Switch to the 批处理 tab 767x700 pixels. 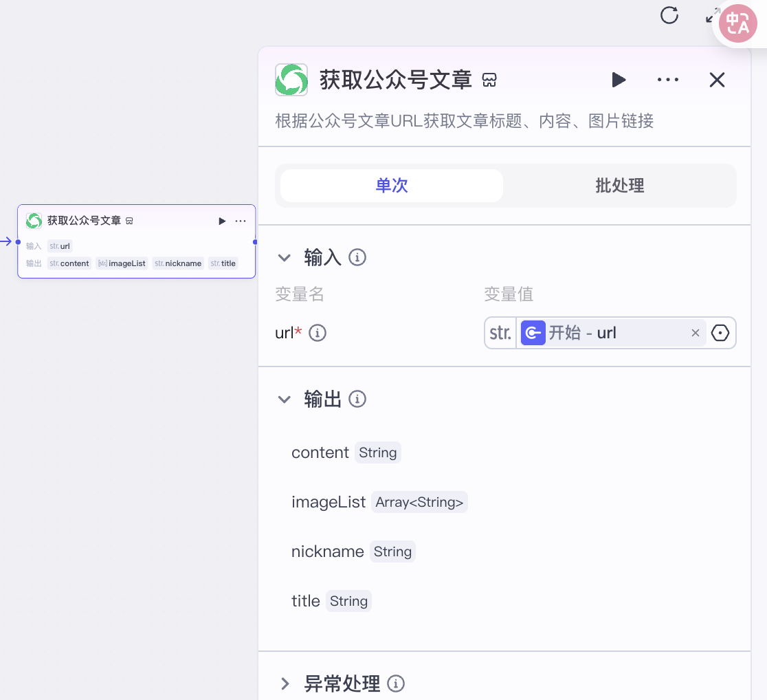click(620, 186)
